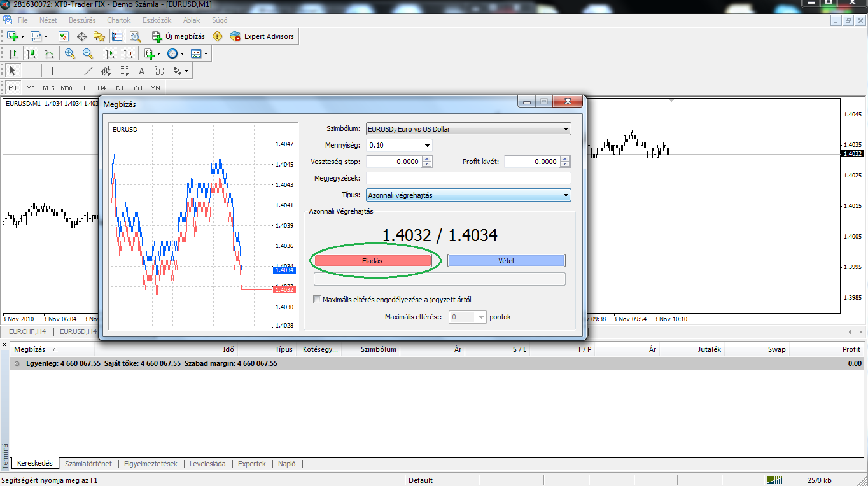This screenshot has height=486, width=868.
Task: Toggle the Expert Advisors button
Action: coord(262,36)
